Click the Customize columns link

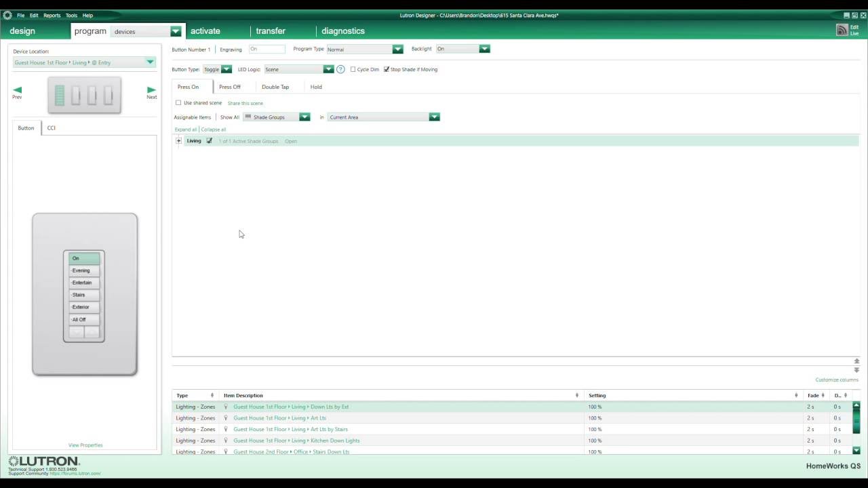pyautogui.click(x=837, y=380)
